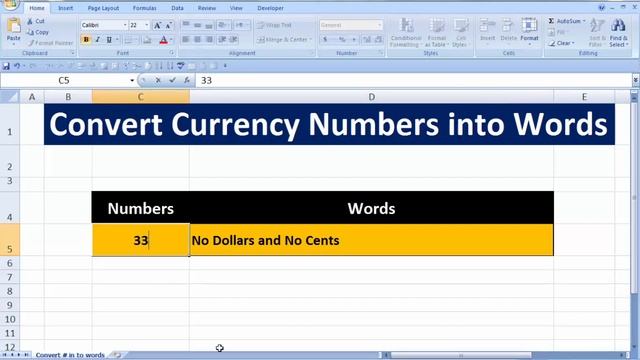Screen dimensions: 640x360
Task: Click the Increase Indent icon
Action: click(234, 40)
